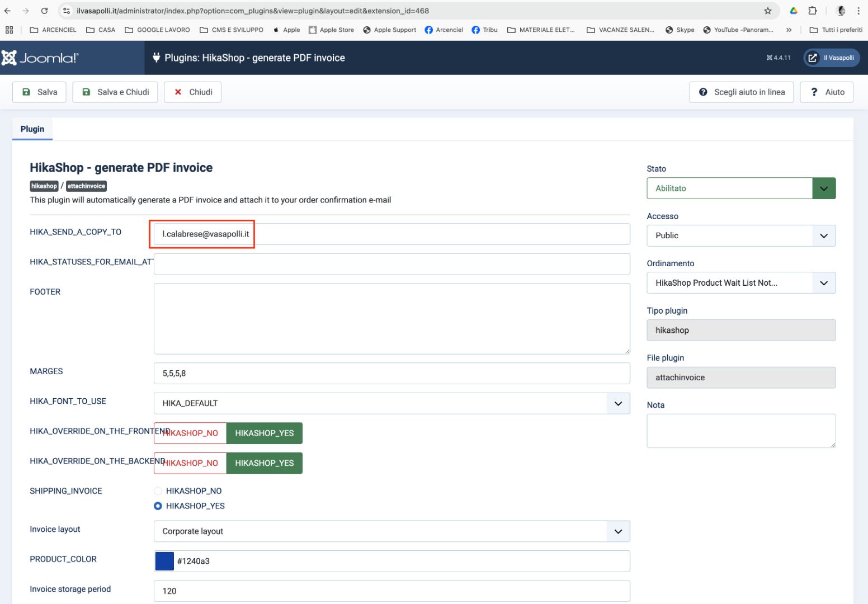Open the apps grid in bookmarks bar

pyautogui.click(x=9, y=30)
